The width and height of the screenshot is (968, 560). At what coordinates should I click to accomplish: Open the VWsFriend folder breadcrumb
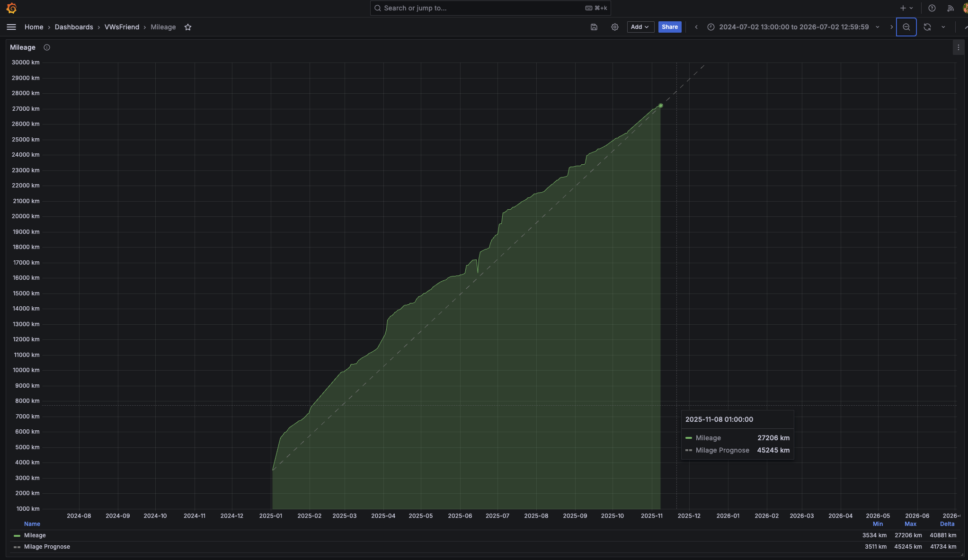click(x=122, y=27)
